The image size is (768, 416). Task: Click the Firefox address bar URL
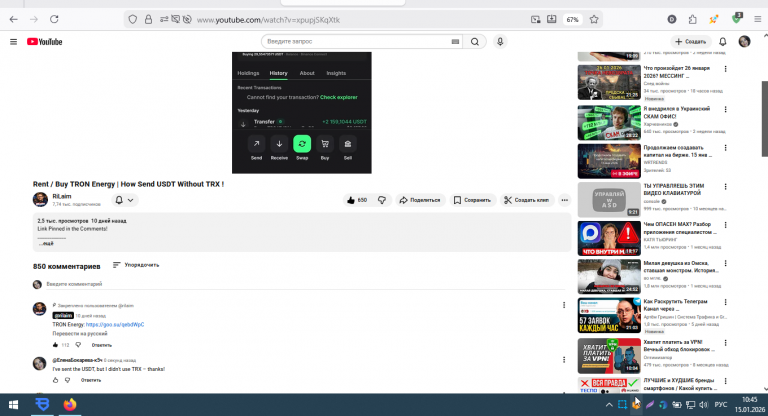[268, 20]
